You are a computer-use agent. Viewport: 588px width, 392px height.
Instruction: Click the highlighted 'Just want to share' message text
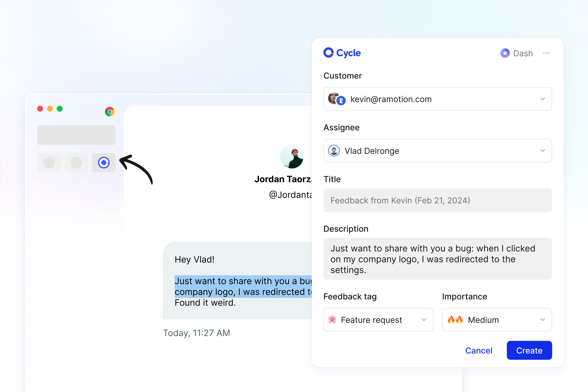tap(243, 286)
